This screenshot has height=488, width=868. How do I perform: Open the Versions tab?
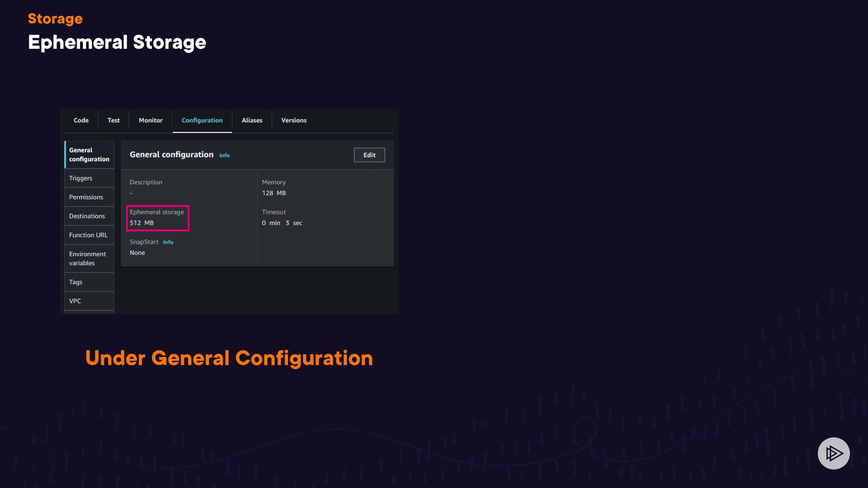tap(294, 120)
